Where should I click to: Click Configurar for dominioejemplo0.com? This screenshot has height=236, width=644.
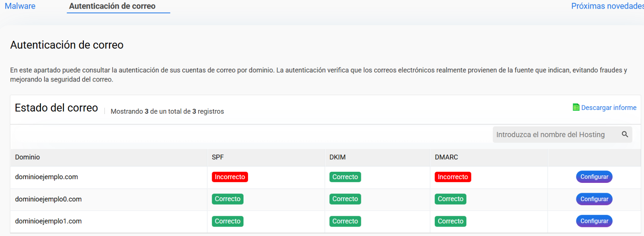pyautogui.click(x=594, y=199)
